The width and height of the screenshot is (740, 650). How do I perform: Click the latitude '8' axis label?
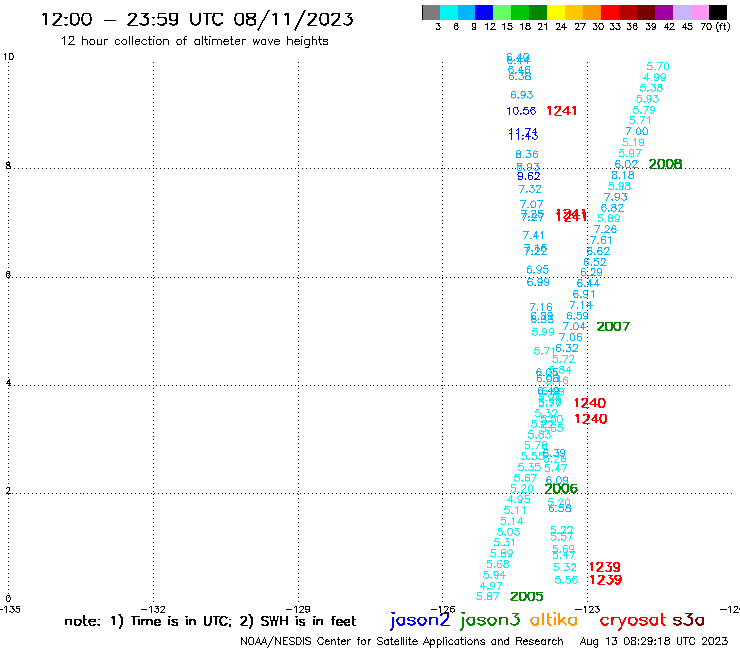click(x=8, y=166)
